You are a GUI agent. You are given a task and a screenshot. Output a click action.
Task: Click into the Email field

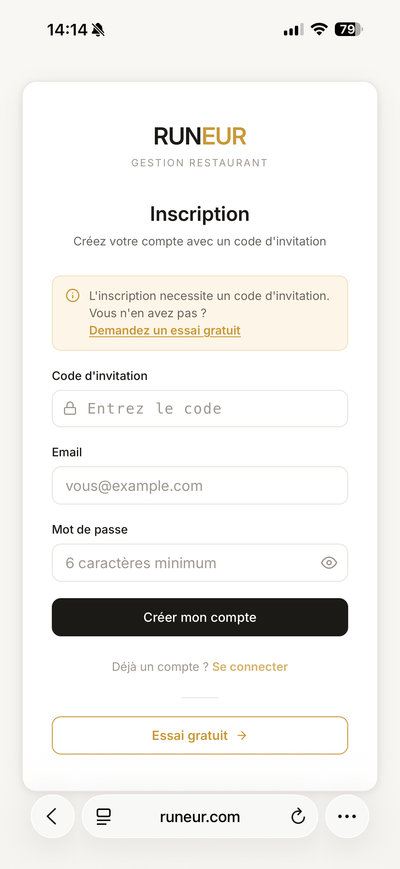tap(200, 485)
